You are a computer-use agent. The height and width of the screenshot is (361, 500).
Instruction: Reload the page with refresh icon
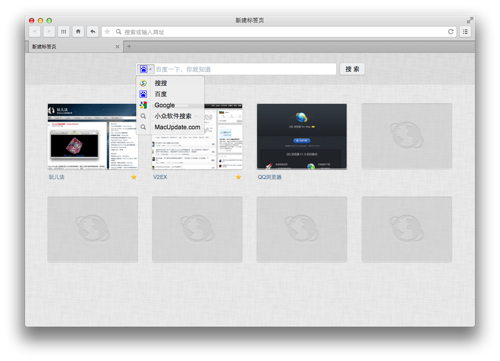pos(451,32)
